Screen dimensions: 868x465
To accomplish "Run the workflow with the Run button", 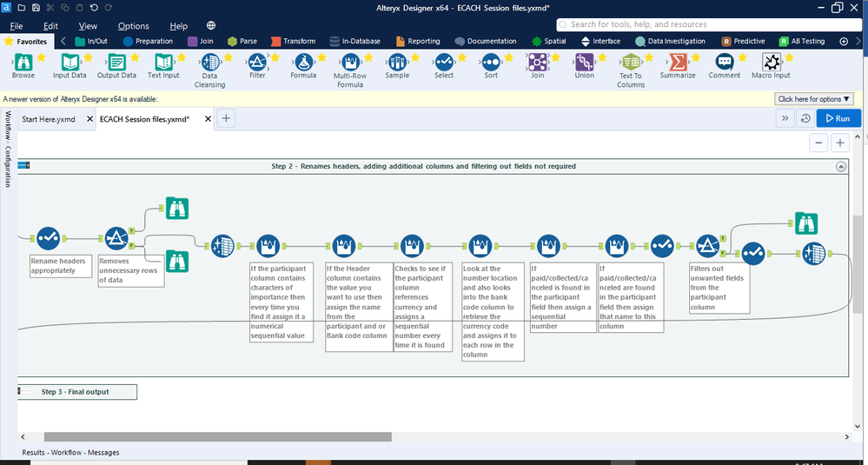I will [x=838, y=118].
